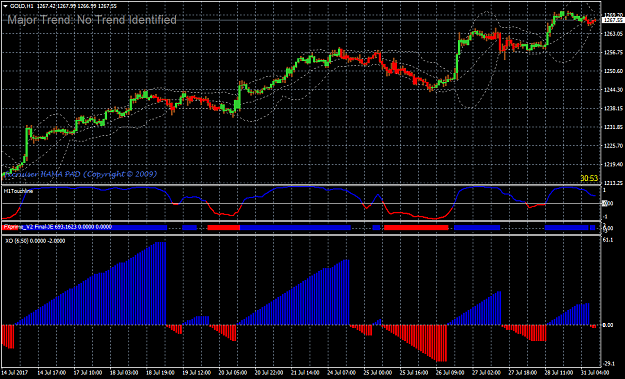Click price level 1231.85 on price axis
Image resolution: width=625 pixels, height=379 pixels.
point(613,127)
